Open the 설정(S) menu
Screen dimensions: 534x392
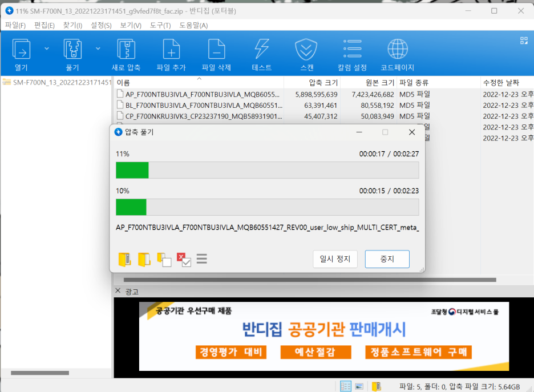[101, 25]
